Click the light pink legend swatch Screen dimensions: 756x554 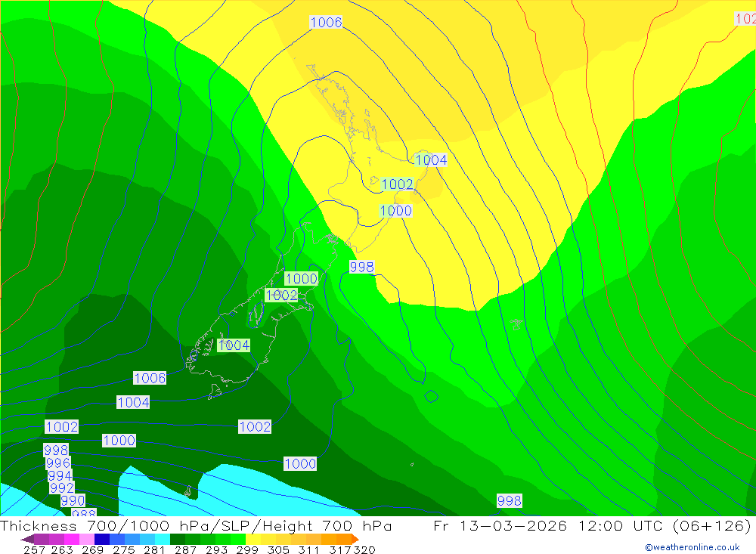point(87,539)
